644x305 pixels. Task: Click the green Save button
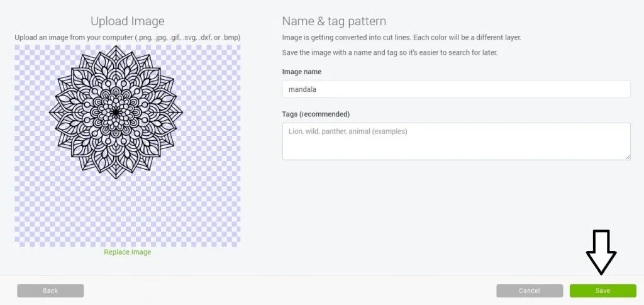click(602, 291)
